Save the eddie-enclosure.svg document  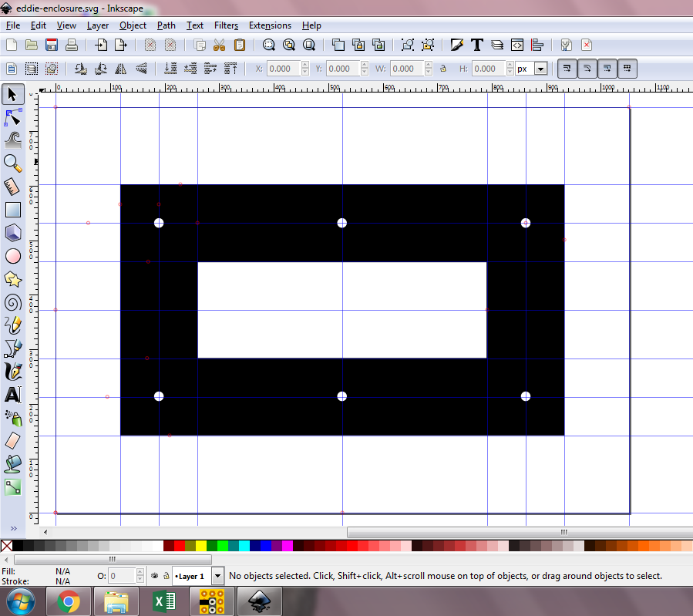[51, 45]
